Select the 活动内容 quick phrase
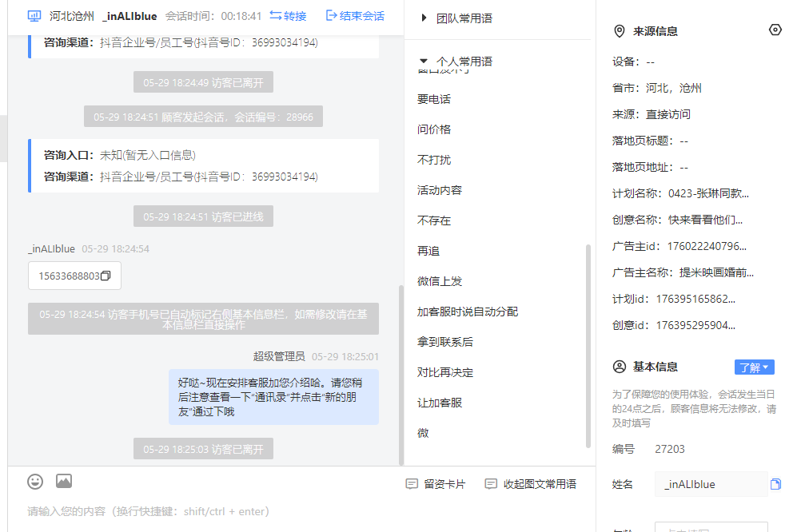 (x=440, y=190)
